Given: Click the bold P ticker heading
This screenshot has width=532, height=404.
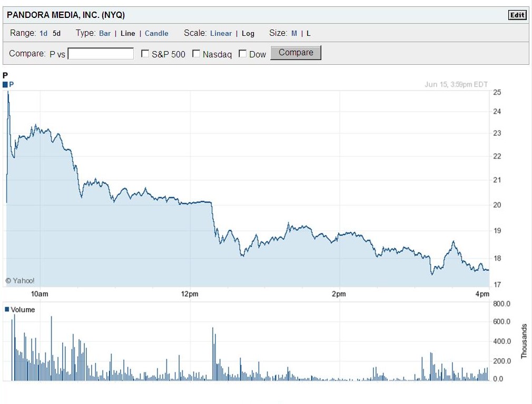Looking at the screenshot, I should [5, 75].
